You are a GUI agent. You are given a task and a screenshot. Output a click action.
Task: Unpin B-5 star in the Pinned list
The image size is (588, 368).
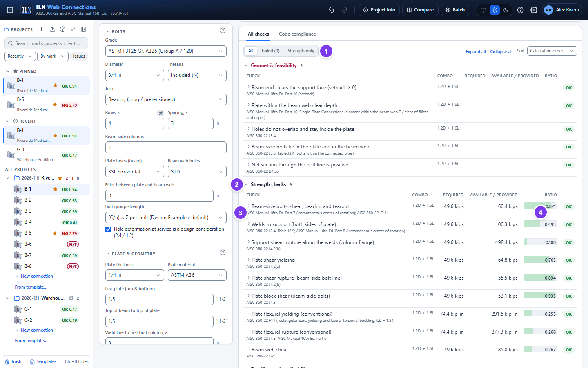click(x=55, y=105)
